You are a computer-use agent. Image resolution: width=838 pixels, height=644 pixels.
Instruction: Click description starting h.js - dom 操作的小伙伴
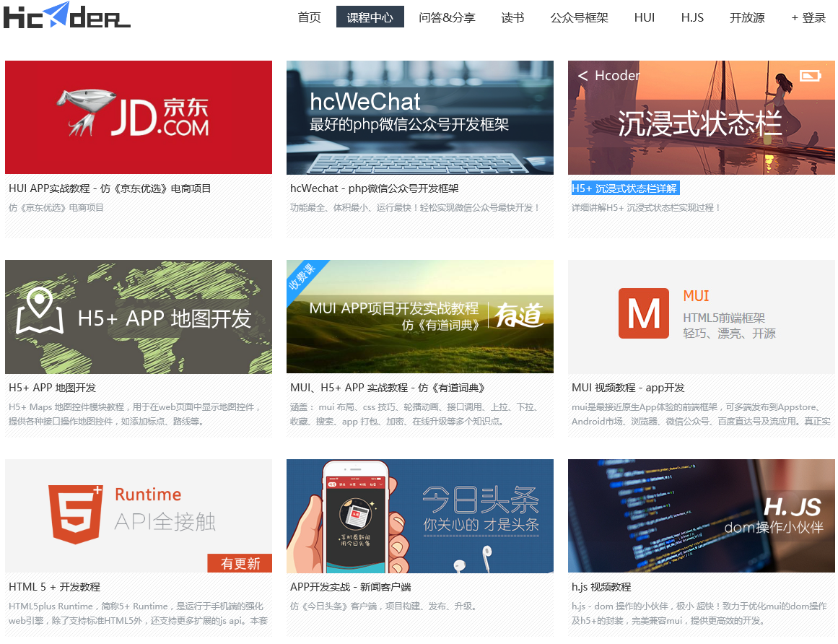[x=699, y=614]
